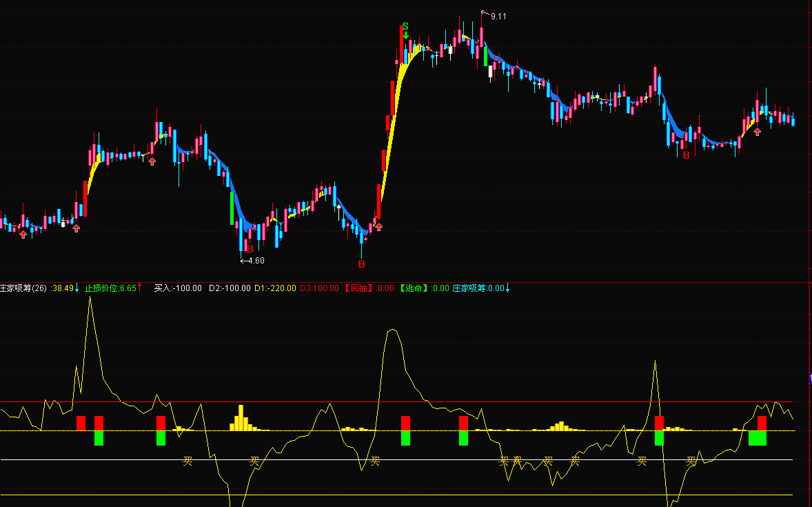
Task: Click the green S sell signal marker
Action: (405, 26)
